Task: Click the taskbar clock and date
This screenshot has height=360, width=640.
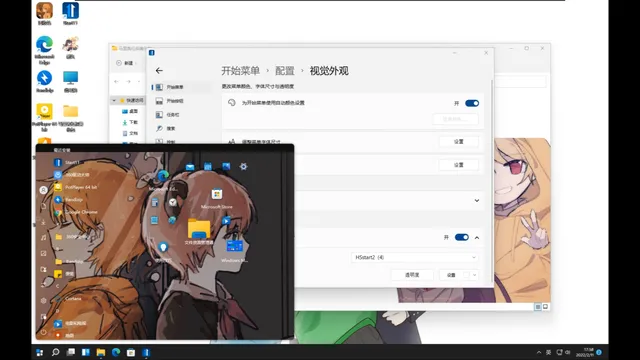Action: coord(585,352)
